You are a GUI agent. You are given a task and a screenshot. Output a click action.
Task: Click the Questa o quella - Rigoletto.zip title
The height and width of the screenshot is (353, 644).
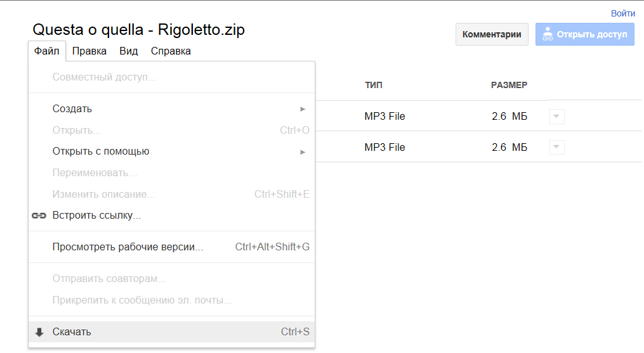[x=139, y=30]
